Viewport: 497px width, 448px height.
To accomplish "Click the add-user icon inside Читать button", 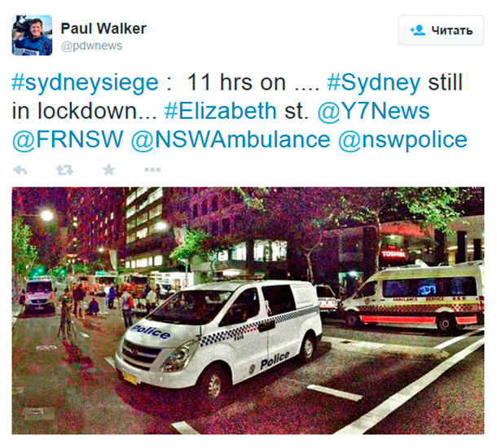I will (417, 30).
